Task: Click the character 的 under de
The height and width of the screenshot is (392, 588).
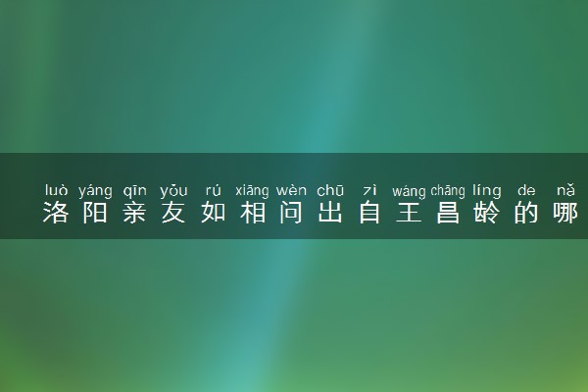Action: click(526, 213)
